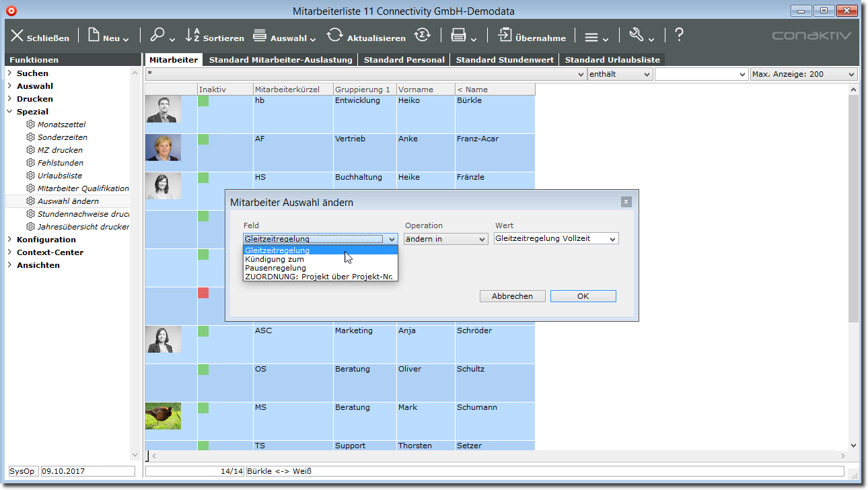Viewport: 868px width, 490px height.
Task: Click the Schließen X icon in toolbar
Action: pyautogui.click(x=17, y=36)
